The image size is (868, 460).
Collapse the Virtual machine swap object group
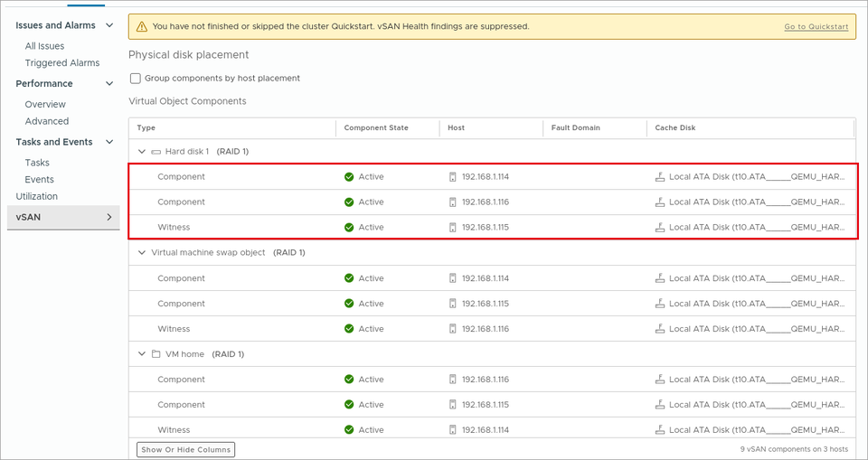(x=142, y=253)
